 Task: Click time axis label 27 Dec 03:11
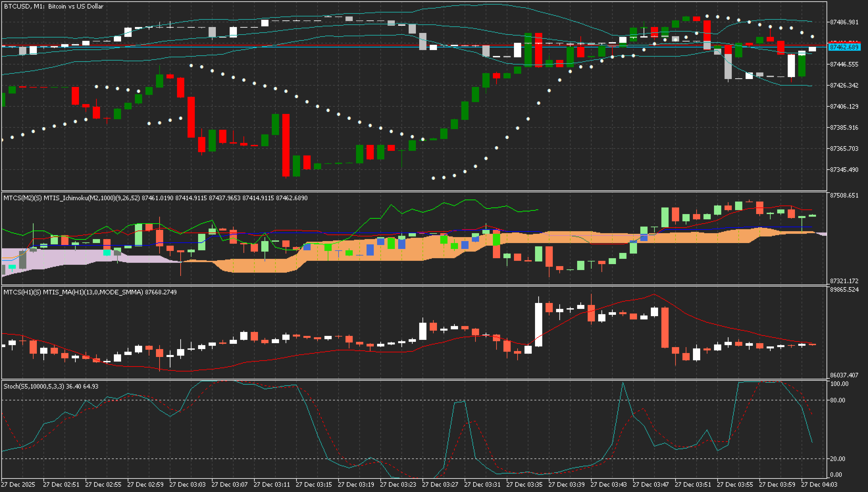pos(272,485)
